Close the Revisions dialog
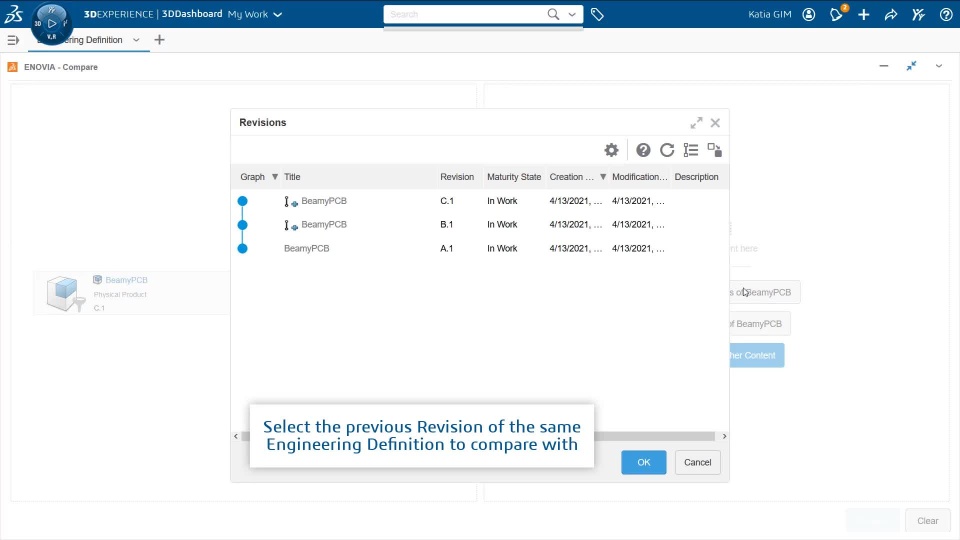This screenshot has height=540, width=960. (715, 123)
